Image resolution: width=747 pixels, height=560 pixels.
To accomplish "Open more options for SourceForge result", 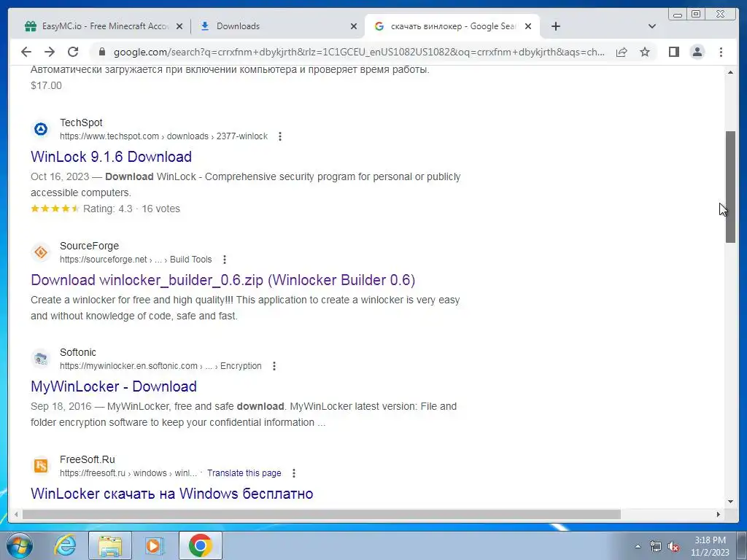I will tap(225, 260).
